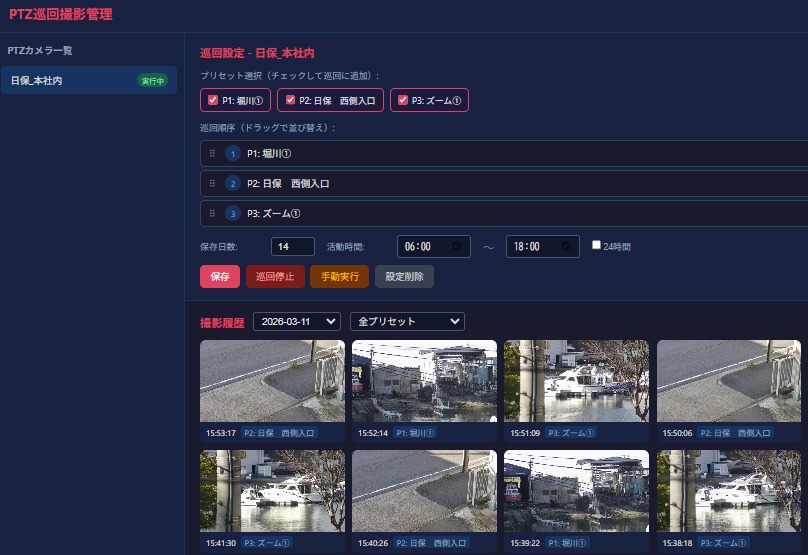Image resolution: width=808 pixels, height=555 pixels.
Task: Click the clock icon in 18:00 field
Action: click(565, 246)
